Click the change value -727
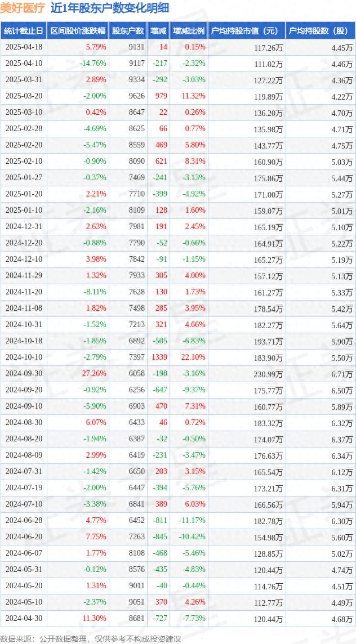This screenshot has height=644, width=356. point(160,618)
